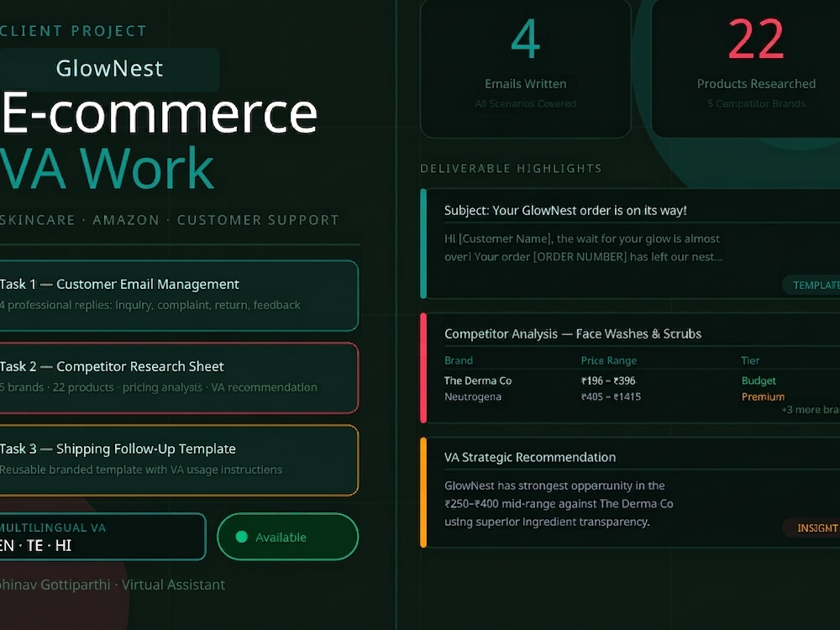840x630 pixels.
Task: Click 'All Scenarios Covered' subtext
Action: (x=526, y=104)
